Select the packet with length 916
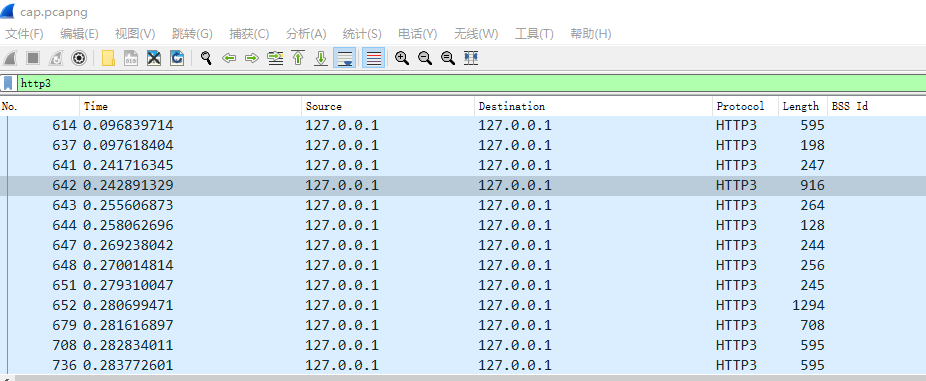 463,185
